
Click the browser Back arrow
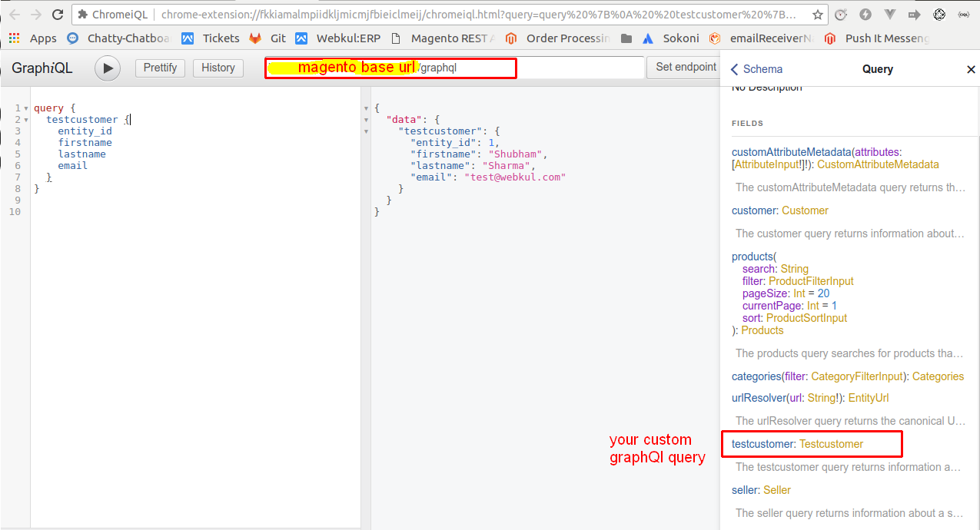14,15
